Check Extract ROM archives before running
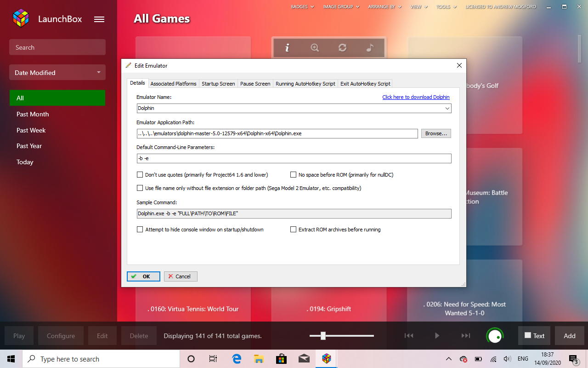Viewport: 588px width, 368px height. [293, 230]
